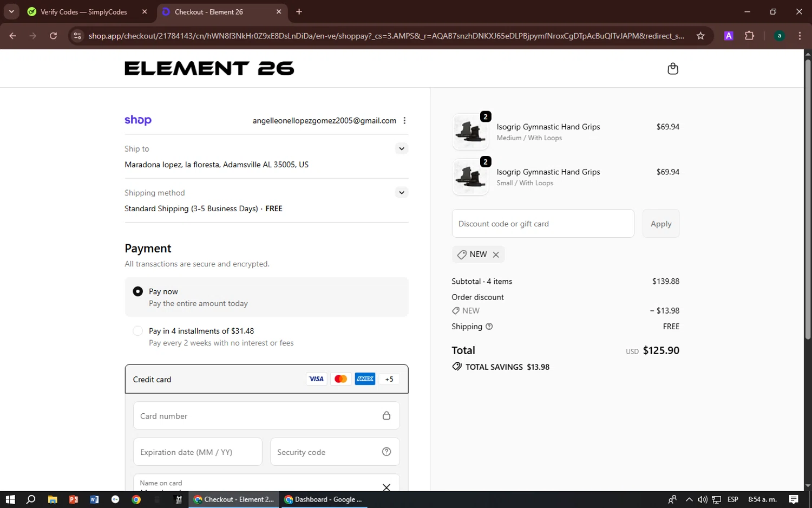This screenshot has width=812, height=508.
Task: Open the notification center icon
Action: 794,499
